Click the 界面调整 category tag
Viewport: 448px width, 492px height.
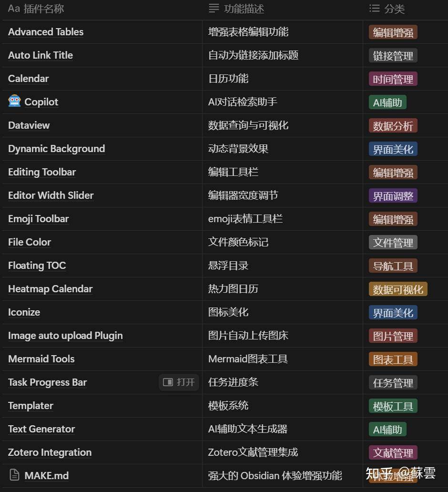(x=393, y=196)
